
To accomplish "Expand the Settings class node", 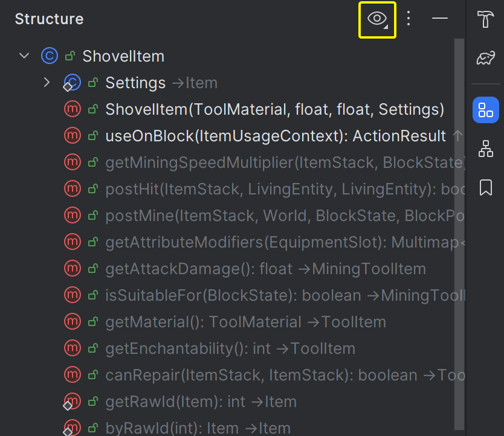I will (x=47, y=83).
